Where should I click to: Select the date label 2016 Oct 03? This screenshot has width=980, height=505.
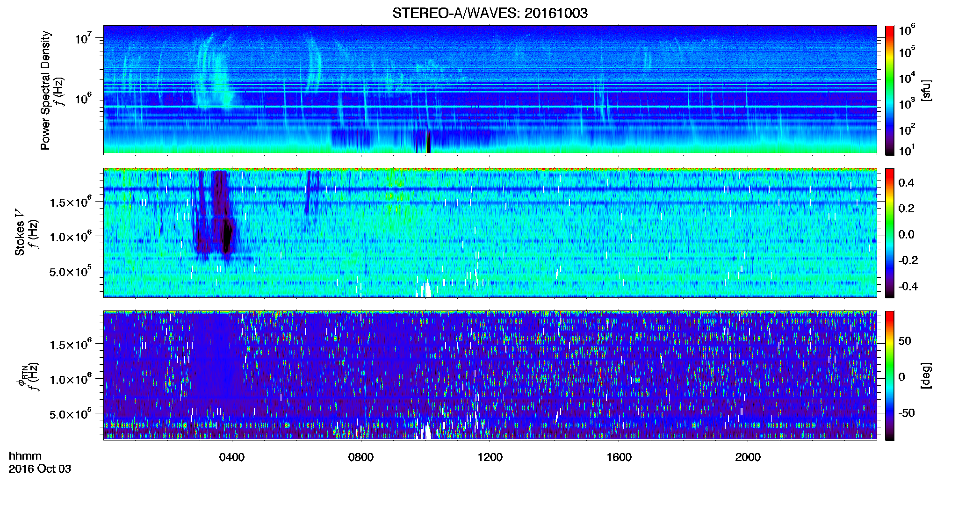click(x=40, y=469)
